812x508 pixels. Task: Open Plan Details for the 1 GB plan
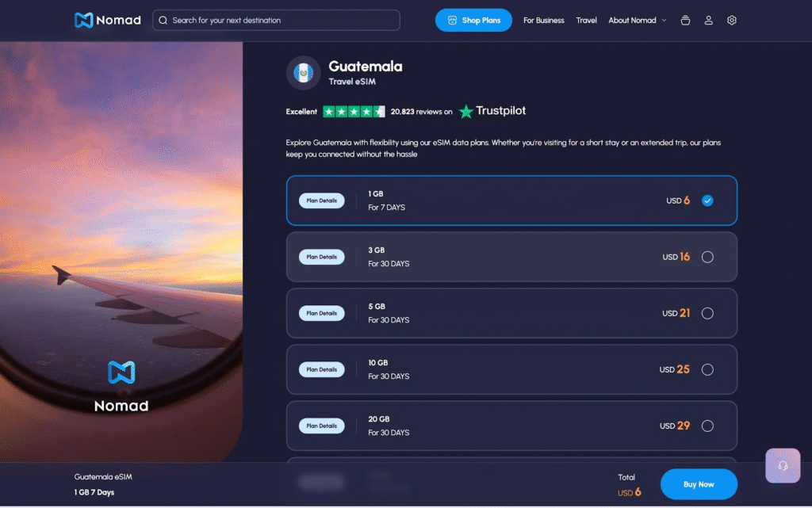pyautogui.click(x=322, y=201)
